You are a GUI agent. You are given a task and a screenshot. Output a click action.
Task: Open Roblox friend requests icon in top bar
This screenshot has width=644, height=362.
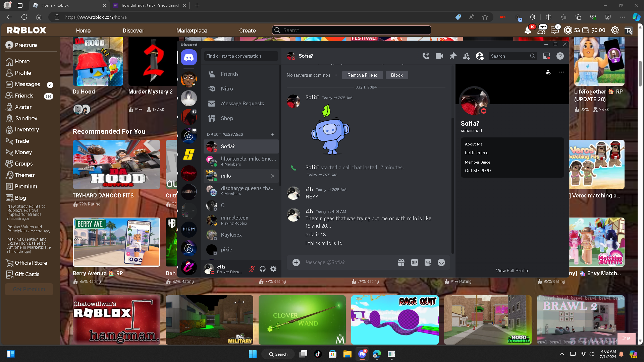pyautogui.click(x=541, y=30)
